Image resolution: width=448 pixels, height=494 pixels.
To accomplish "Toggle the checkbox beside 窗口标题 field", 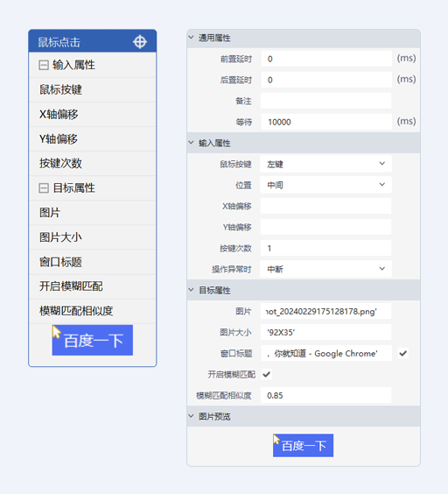I will click(x=403, y=354).
